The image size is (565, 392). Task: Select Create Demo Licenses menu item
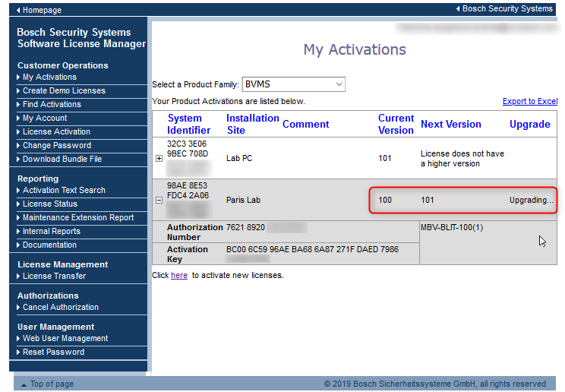click(x=64, y=90)
